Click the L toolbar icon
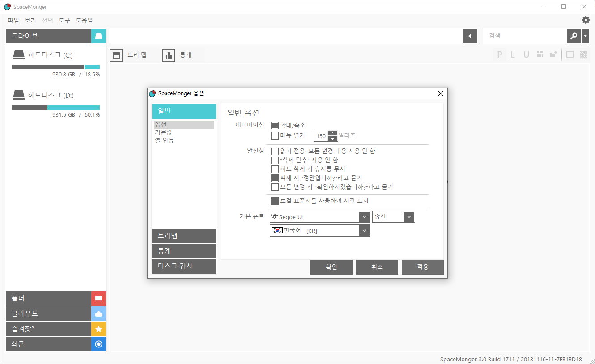The width and height of the screenshot is (595, 364). [x=513, y=55]
